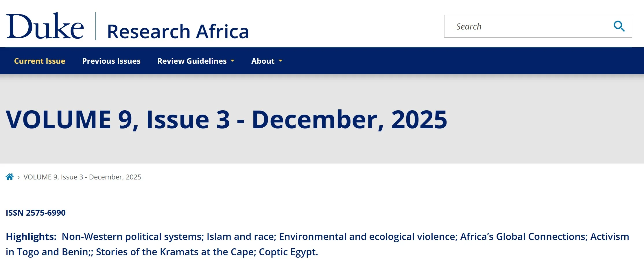Expand the Review Guidelines dropdown arrow
The image size is (644, 266).
232,61
